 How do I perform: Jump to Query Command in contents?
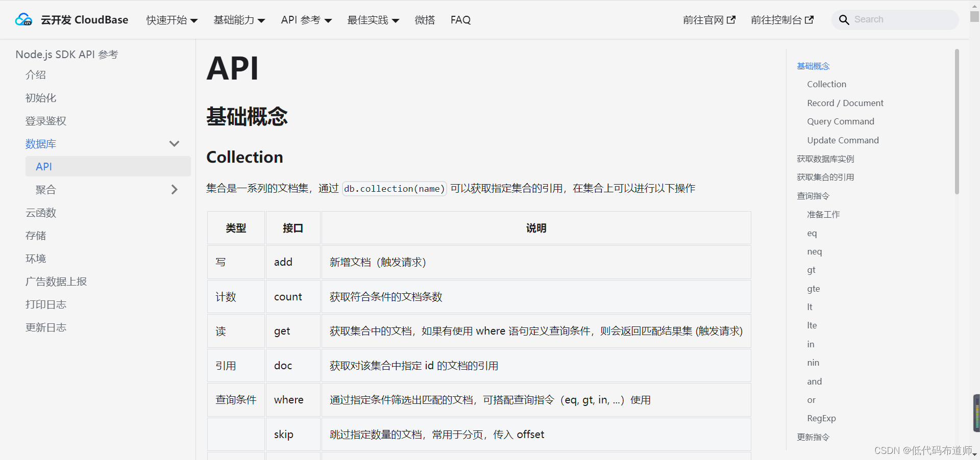coord(841,121)
